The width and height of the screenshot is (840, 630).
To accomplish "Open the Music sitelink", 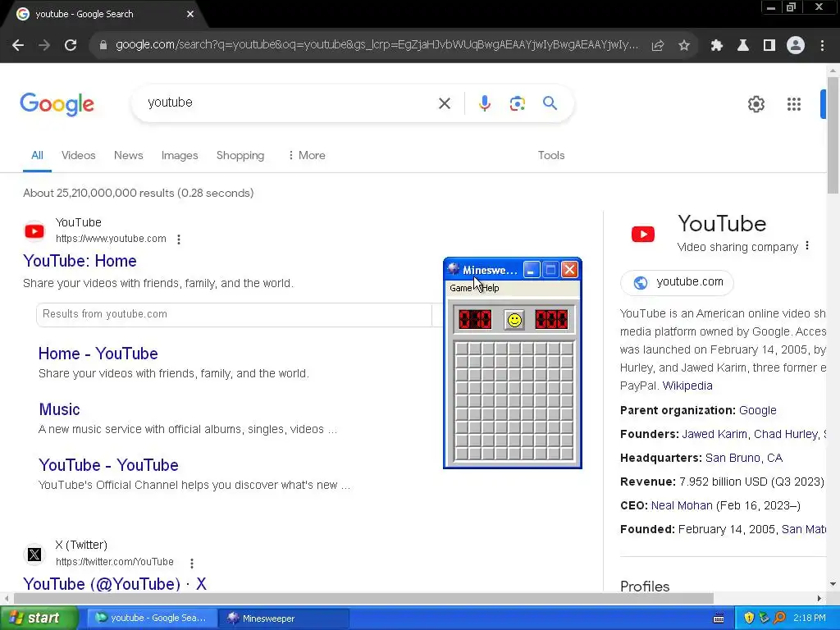I will (59, 409).
